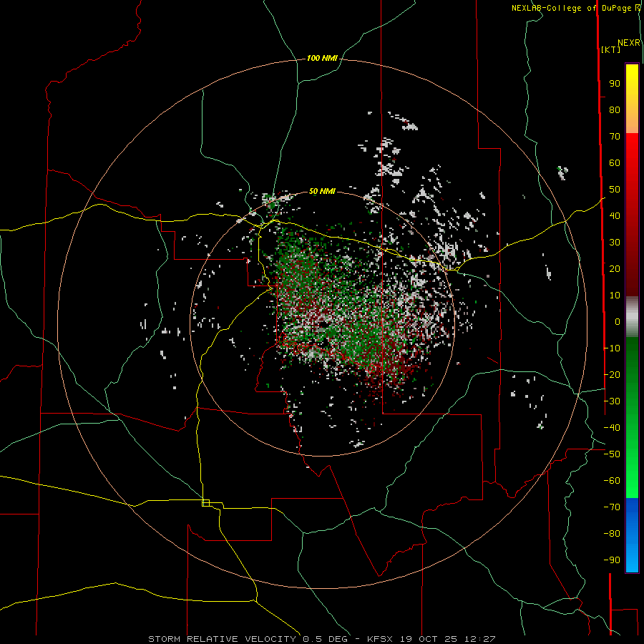Screen dimensions: 644x644
Task: Click the small yellow square highway junction marker
Action: coord(206,503)
